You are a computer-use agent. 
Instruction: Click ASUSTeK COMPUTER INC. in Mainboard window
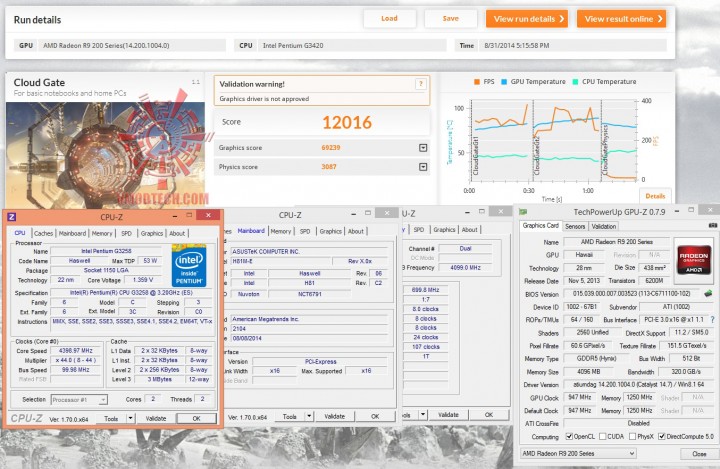[x=265, y=252]
